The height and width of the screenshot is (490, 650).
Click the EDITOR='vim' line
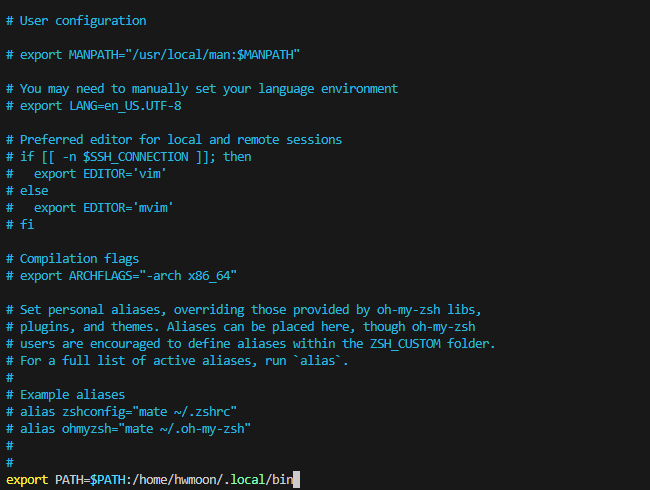tap(86, 174)
